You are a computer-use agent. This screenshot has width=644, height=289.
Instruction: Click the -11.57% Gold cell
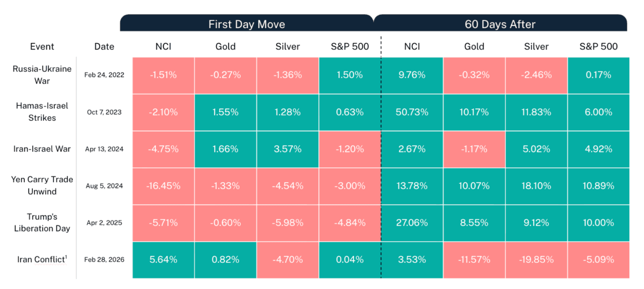point(474,259)
